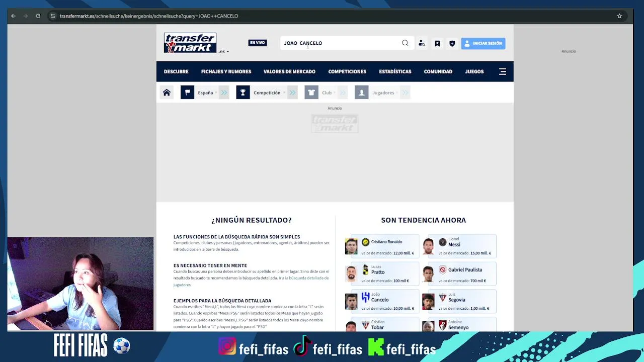Open the Competición dropdown

click(269, 93)
